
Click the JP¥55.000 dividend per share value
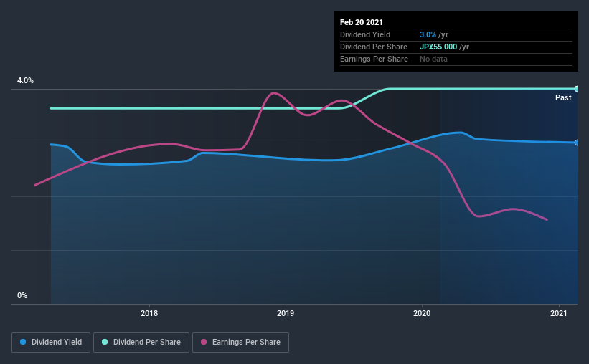click(438, 47)
